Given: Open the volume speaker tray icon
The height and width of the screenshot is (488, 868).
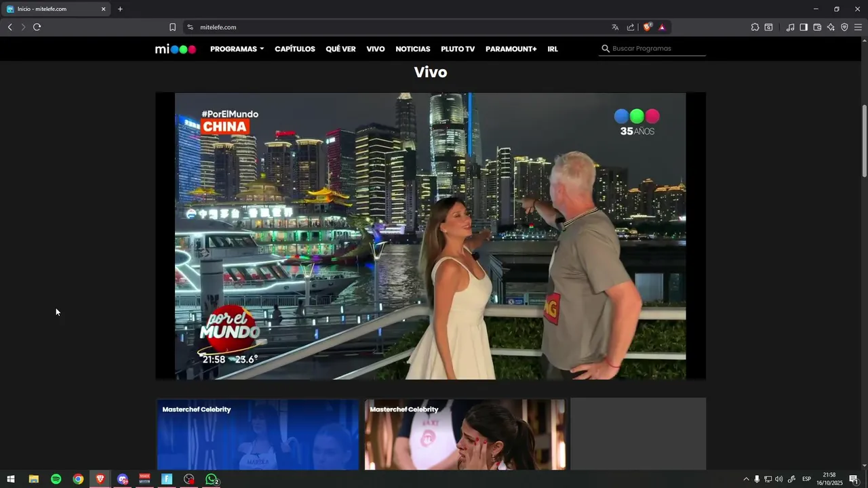Looking at the screenshot, I should click(x=778, y=479).
